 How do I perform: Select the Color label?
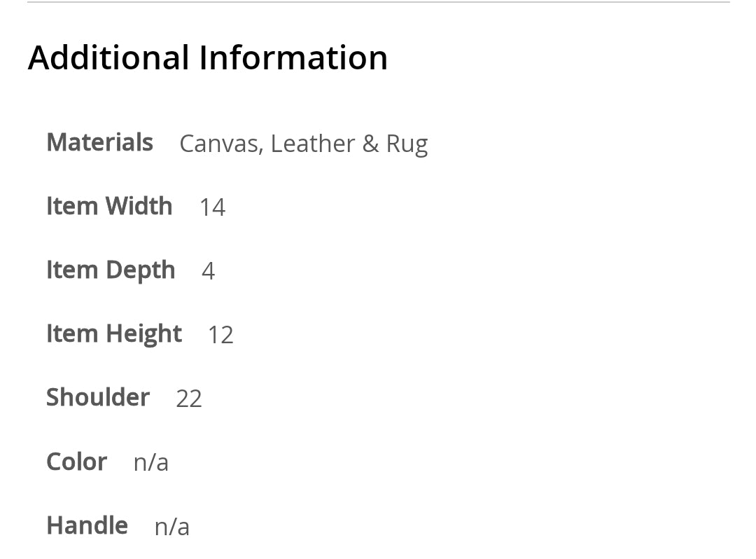coord(76,462)
